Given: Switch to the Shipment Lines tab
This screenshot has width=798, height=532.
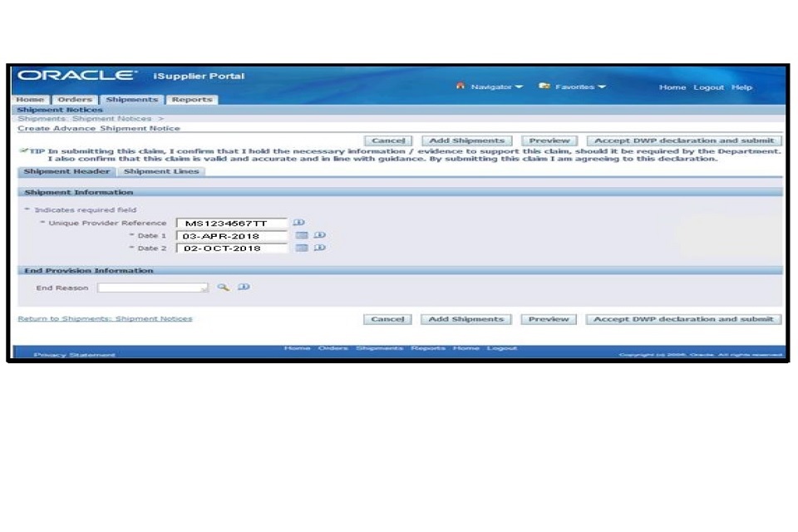Looking at the screenshot, I should coord(161,172).
